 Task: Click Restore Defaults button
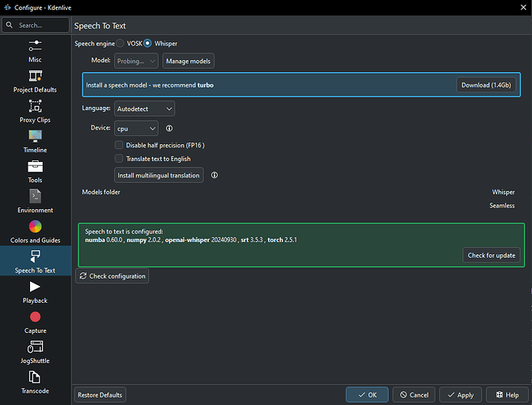click(x=100, y=394)
